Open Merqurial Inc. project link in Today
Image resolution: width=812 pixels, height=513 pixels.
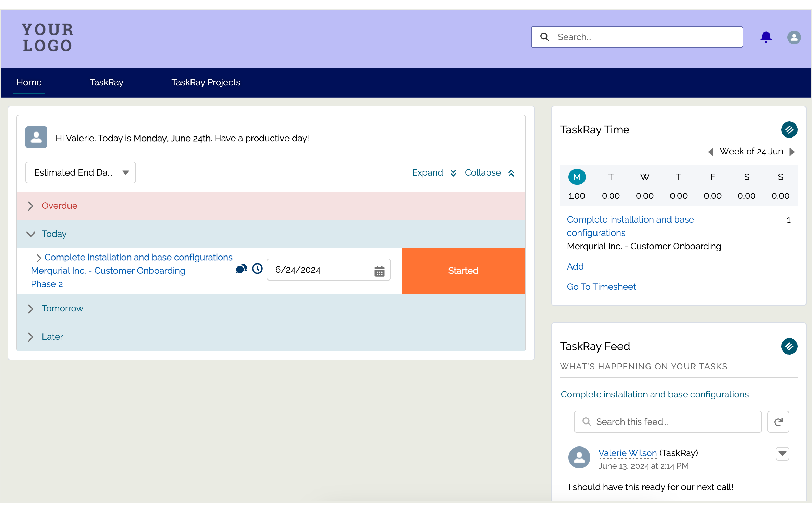tap(108, 271)
